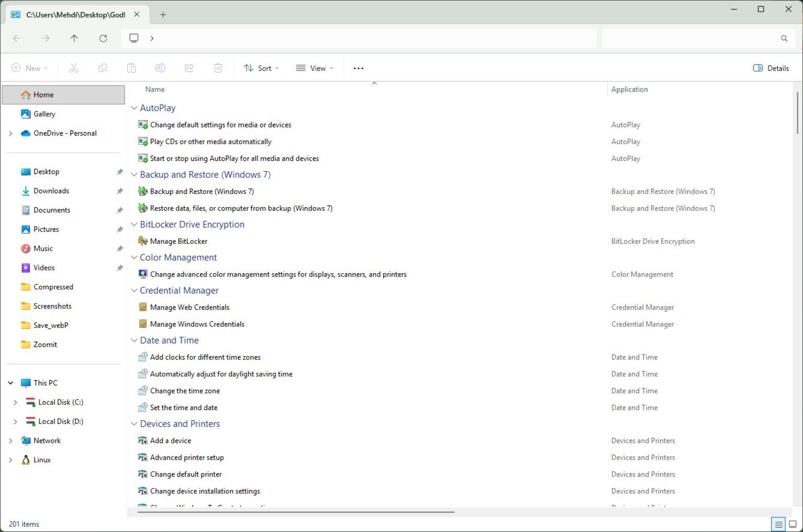Switch to large thumbnails view icon
Screen dimensions: 803x532
coord(792,524)
